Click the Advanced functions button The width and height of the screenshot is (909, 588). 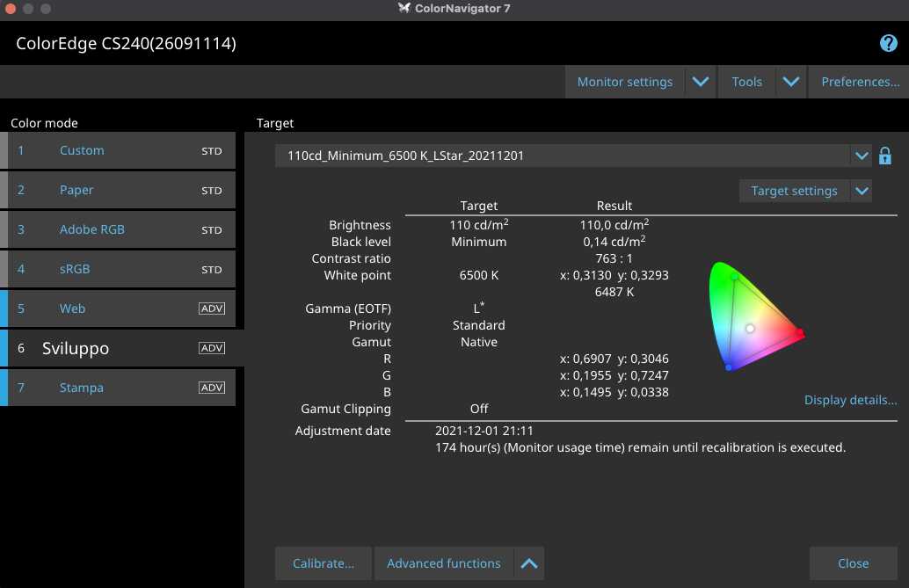(443, 563)
